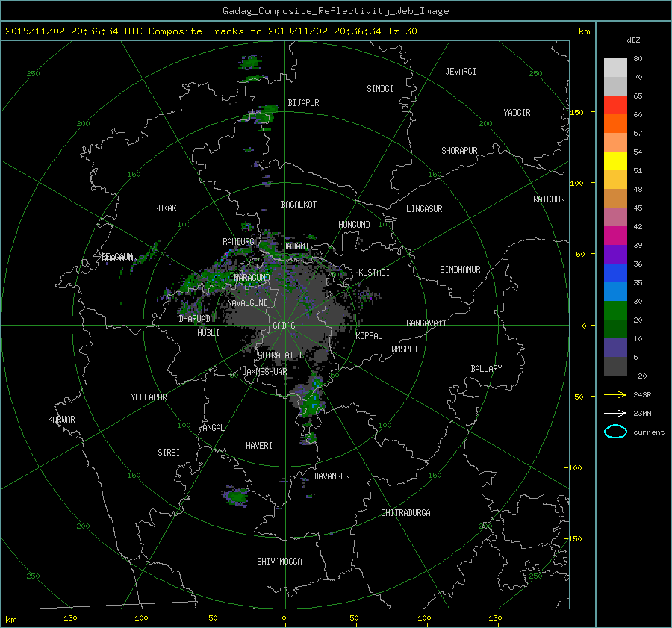Click the -150 tick on the bottom axis
The image size is (672, 628).
(x=68, y=618)
